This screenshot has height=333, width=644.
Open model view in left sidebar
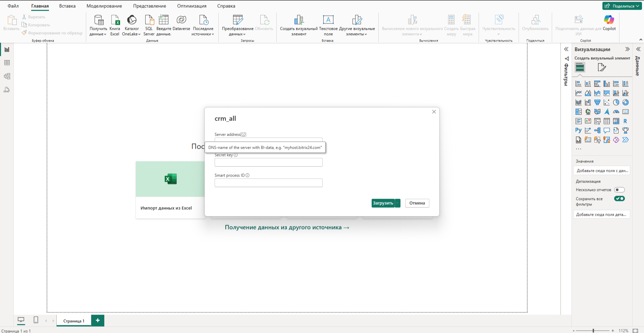tap(7, 76)
